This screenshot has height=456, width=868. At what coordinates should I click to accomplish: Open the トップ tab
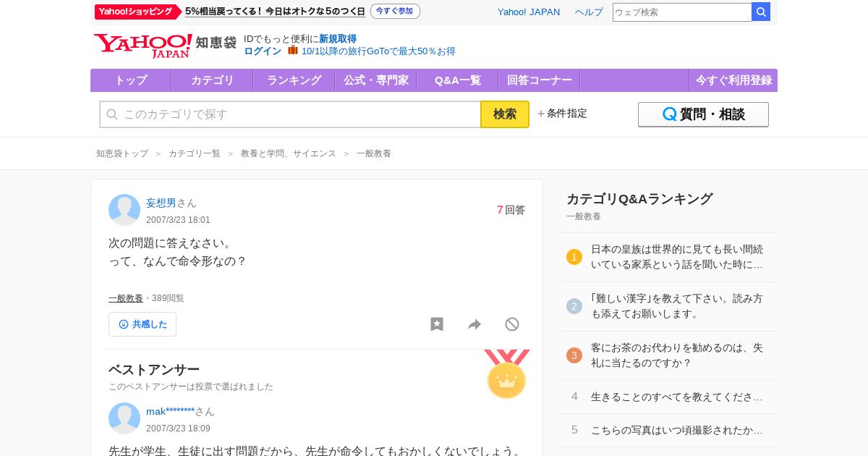coord(131,80)
